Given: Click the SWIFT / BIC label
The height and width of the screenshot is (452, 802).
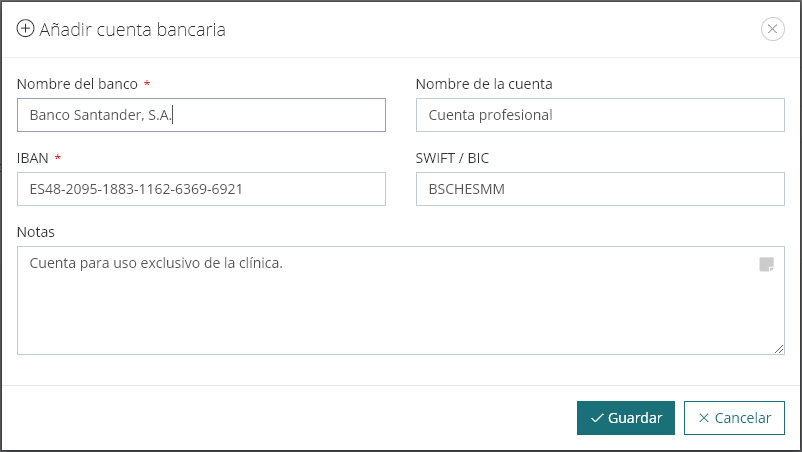Looking at the screenshot, I should click(452, 158).
